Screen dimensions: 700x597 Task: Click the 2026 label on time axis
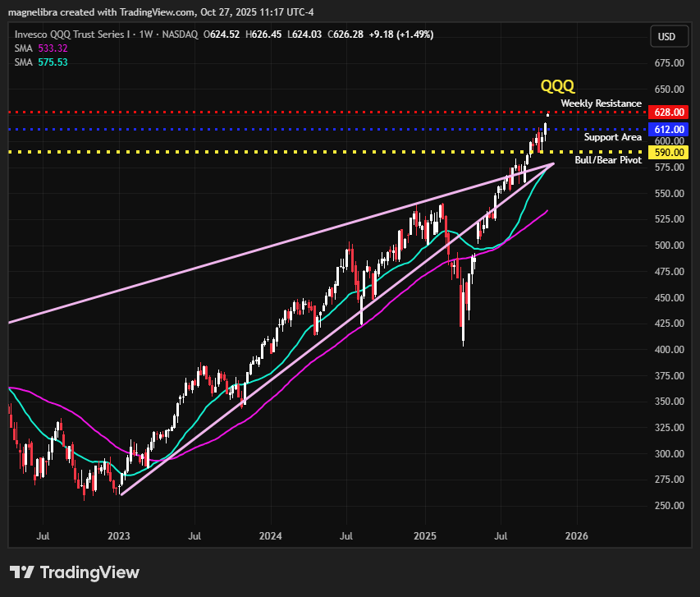577,535
